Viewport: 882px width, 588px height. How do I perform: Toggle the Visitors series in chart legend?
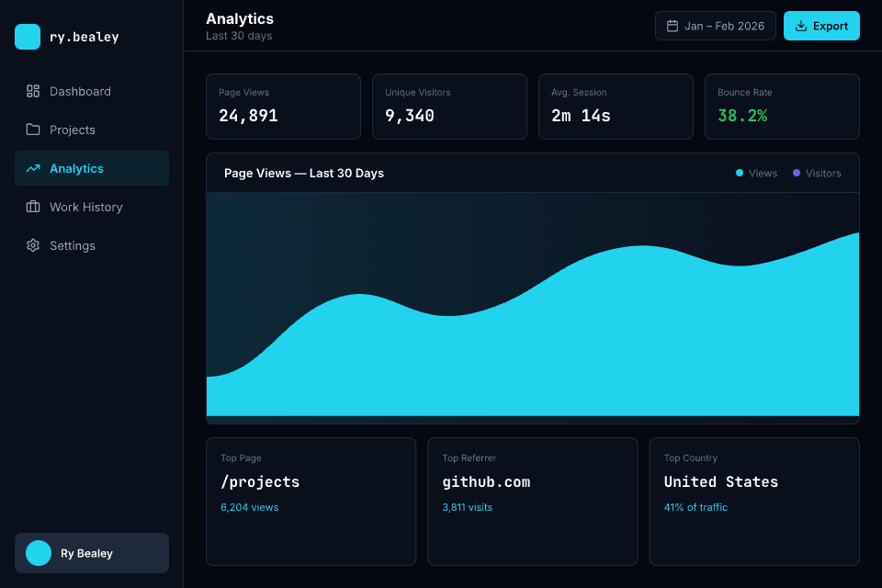click(x=817, y=173)
